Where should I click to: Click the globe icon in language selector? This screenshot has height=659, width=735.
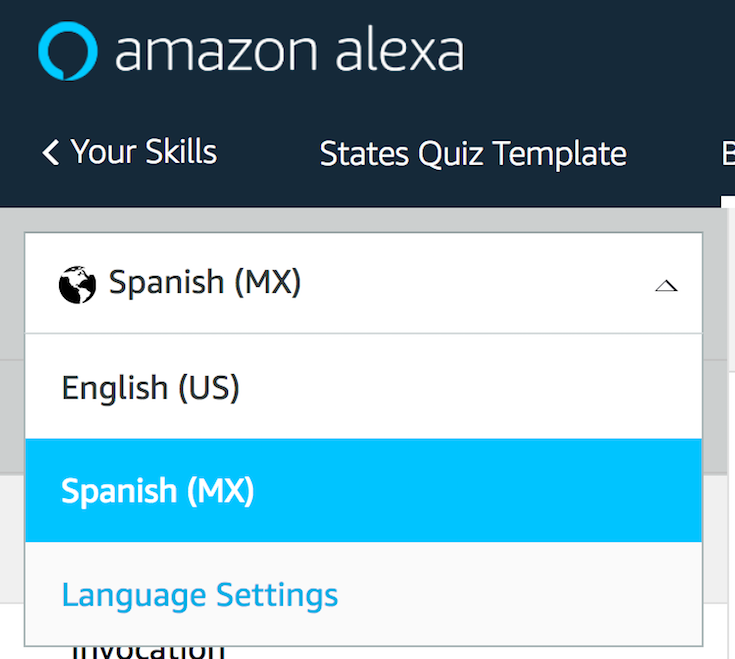(x=77, y=285)
